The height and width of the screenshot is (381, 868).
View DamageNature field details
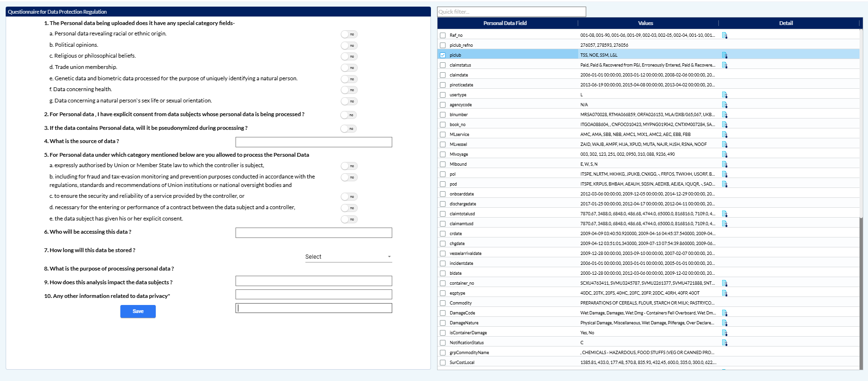point(725,323)
